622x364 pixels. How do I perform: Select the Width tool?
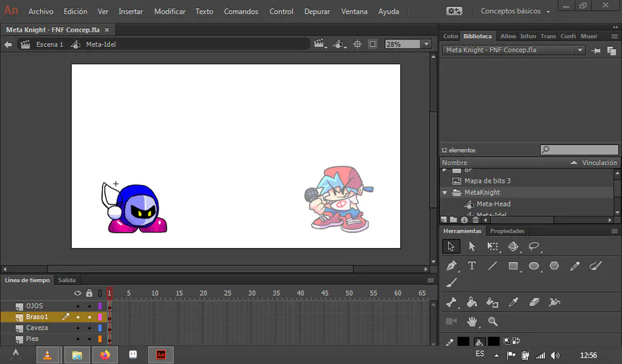click(554, 302)
